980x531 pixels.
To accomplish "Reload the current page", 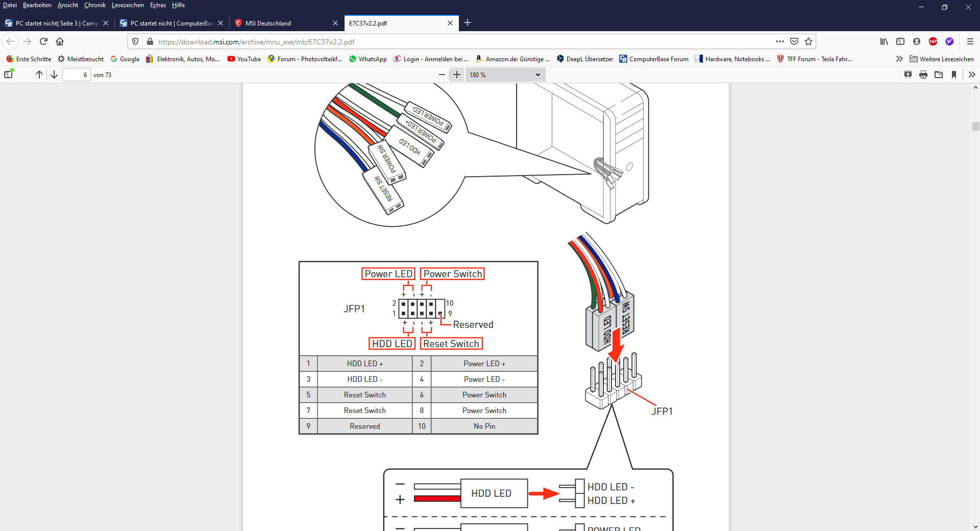I will [43, 41].
